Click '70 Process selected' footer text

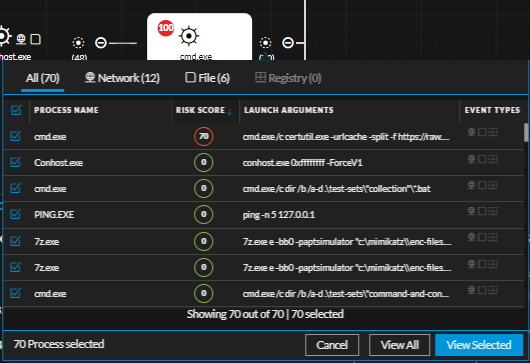[x=59, y=344]
